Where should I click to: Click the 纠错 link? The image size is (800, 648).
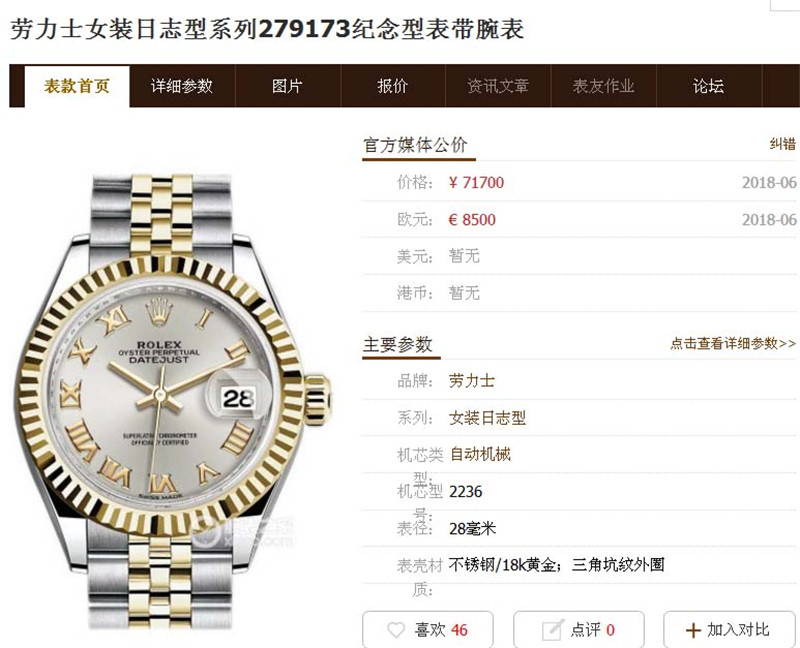click(x=783, y=144)
